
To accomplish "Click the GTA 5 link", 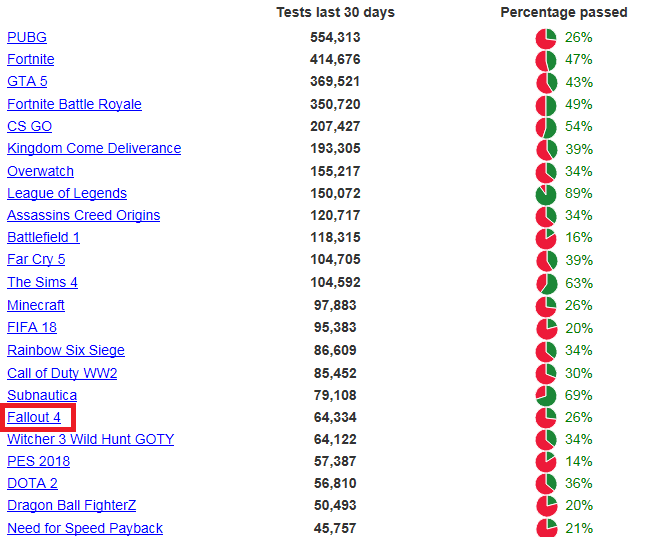I will tap(27, 81).
